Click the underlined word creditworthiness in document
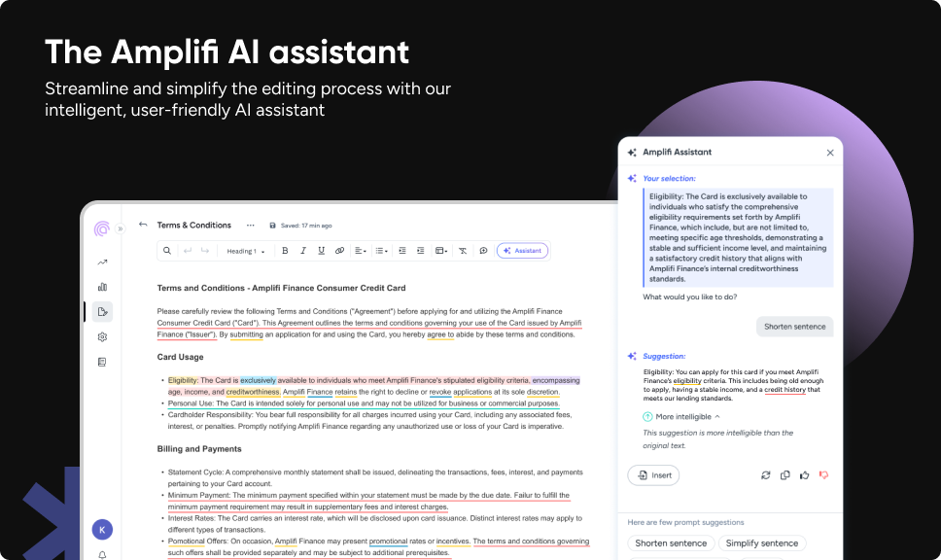Viewport: 941px width, 560px height. (253, 392)
